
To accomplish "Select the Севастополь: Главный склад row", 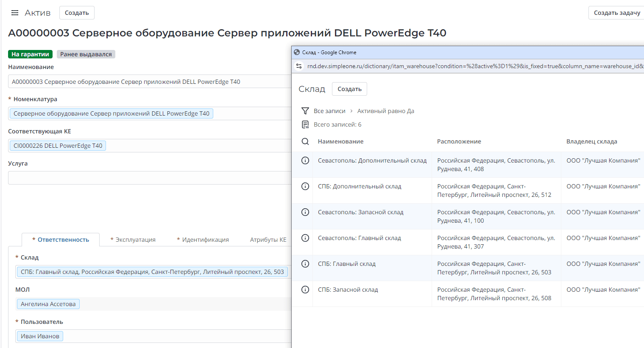I will pyautogui.click(x=468, y=242).
